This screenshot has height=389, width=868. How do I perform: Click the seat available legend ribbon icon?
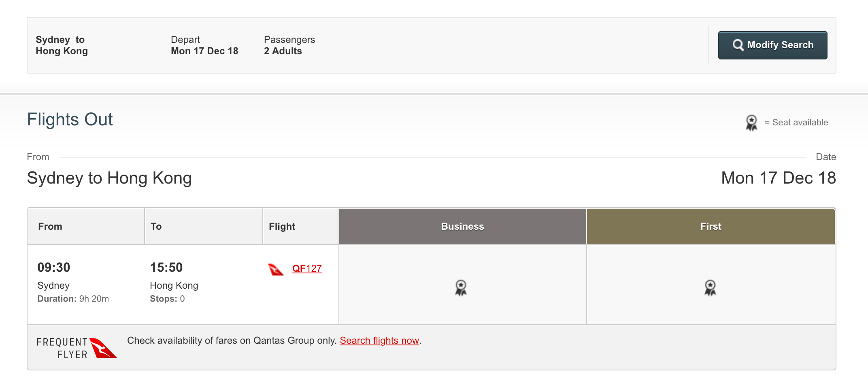[x=751, y=123]
